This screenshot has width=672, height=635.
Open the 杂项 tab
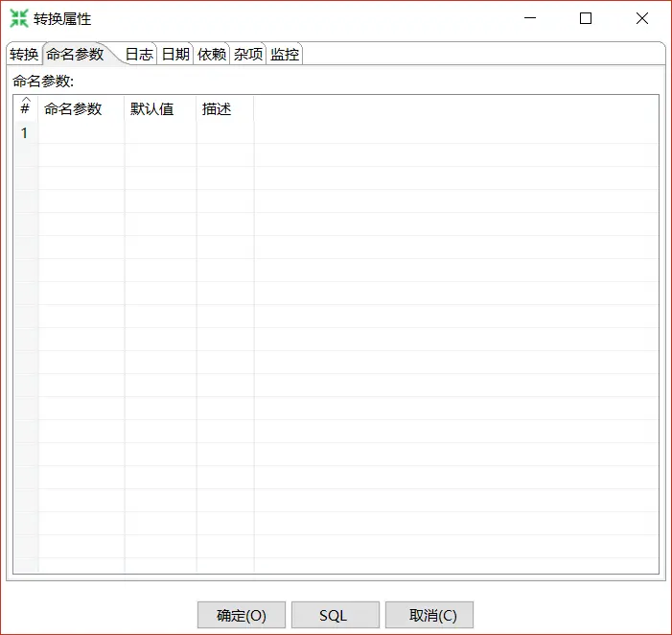point(248,55)
